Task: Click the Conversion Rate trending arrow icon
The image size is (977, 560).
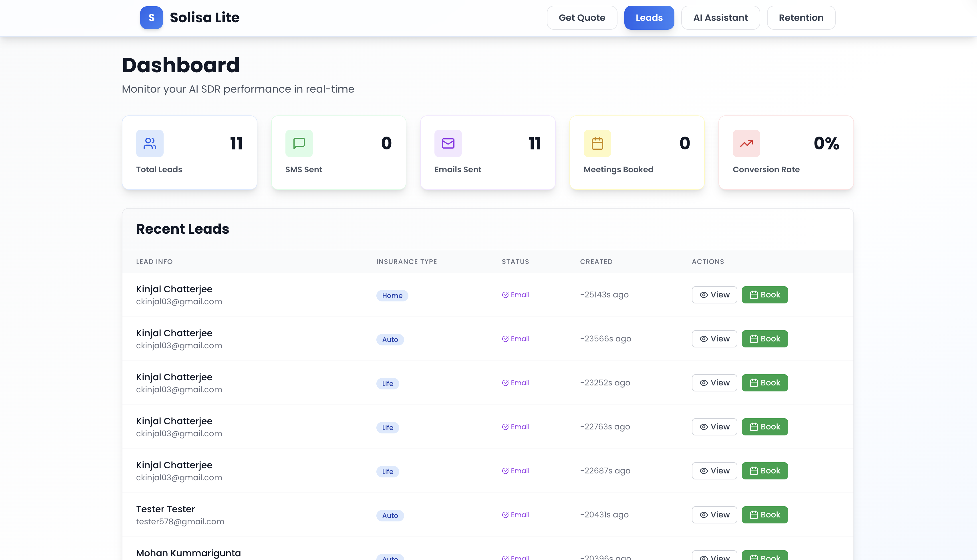Action: (x=746, y=143)
